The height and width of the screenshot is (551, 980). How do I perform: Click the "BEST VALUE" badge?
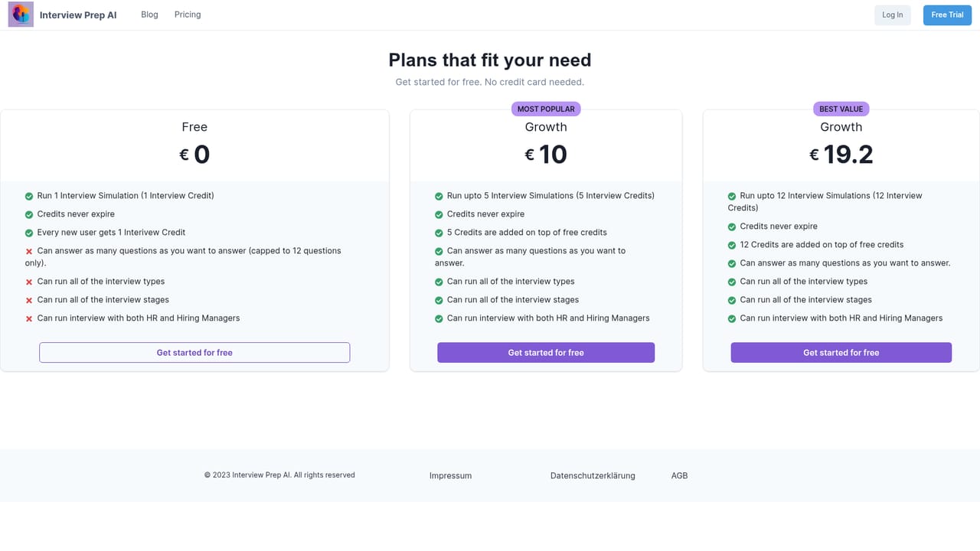tap(841, 109)
